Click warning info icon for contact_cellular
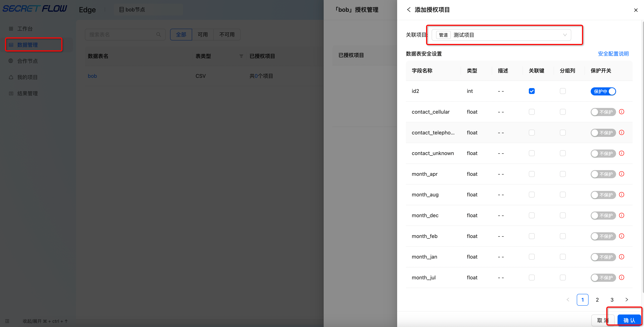This screenshot has width=644, height=327. coord(622,112)
